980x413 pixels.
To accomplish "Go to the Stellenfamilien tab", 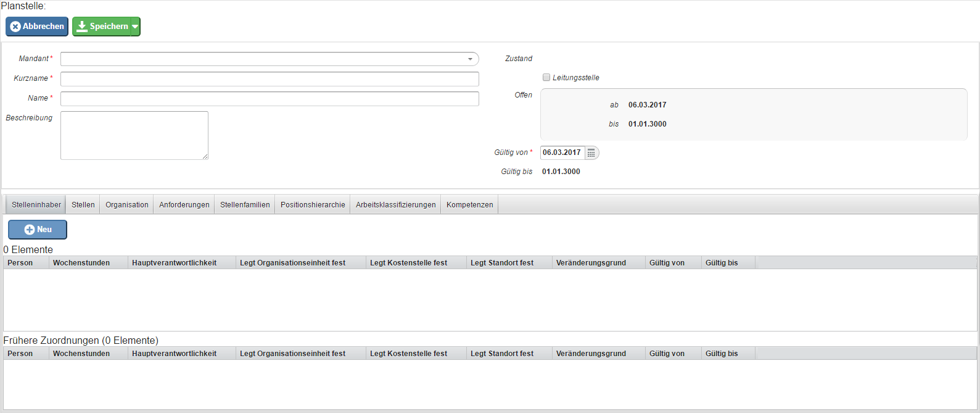I will point(245,205).
